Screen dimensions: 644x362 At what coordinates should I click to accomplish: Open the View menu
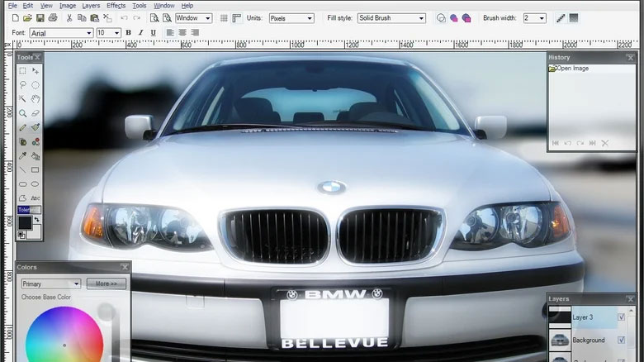click(46, 6)
